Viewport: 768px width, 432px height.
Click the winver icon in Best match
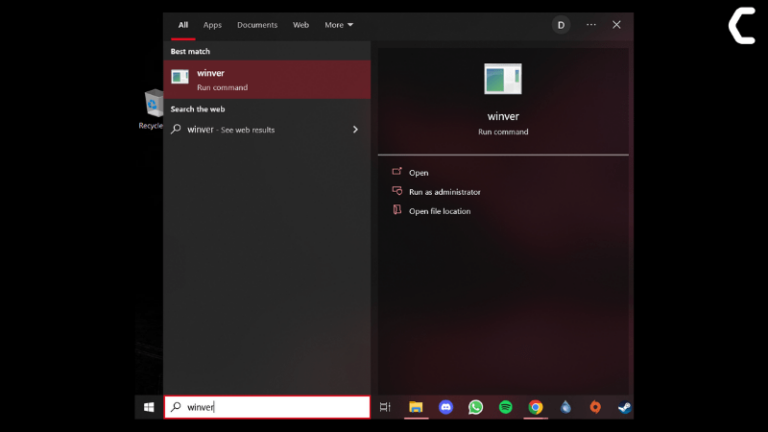pyautogui.click(x=180, y=77)
